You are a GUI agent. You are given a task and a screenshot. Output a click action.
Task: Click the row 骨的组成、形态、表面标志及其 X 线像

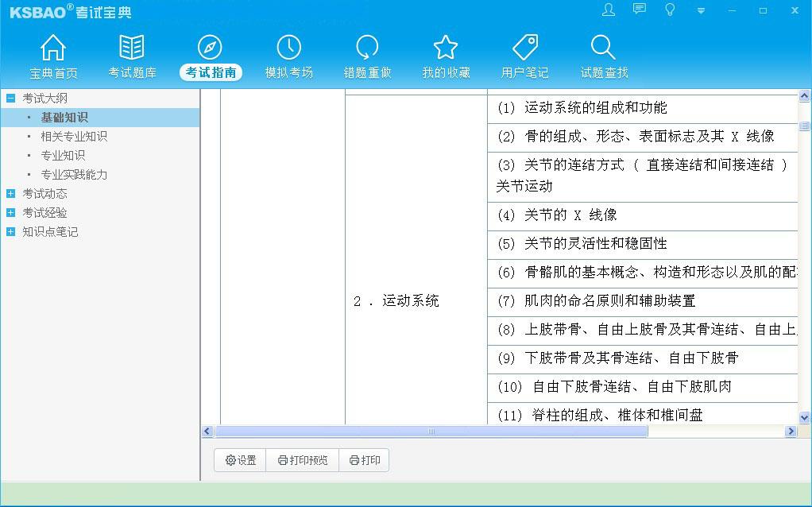click(x=642, y=137)
